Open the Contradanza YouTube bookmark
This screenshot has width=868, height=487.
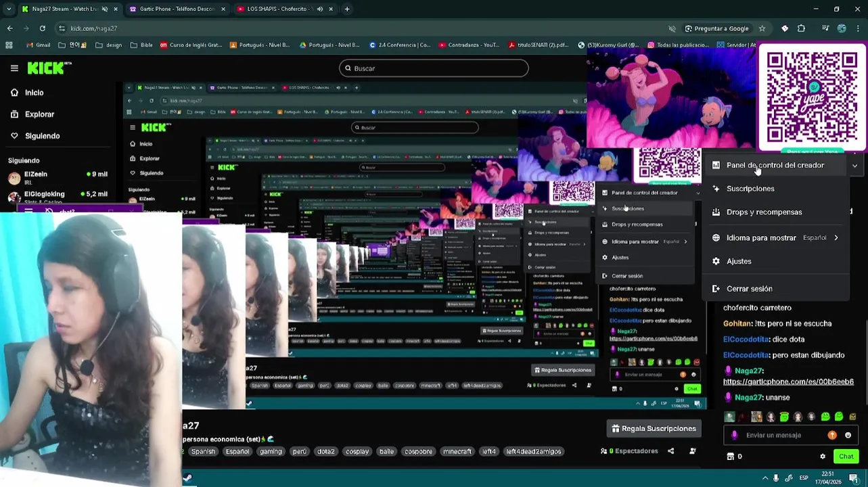(x=469, y=45)
